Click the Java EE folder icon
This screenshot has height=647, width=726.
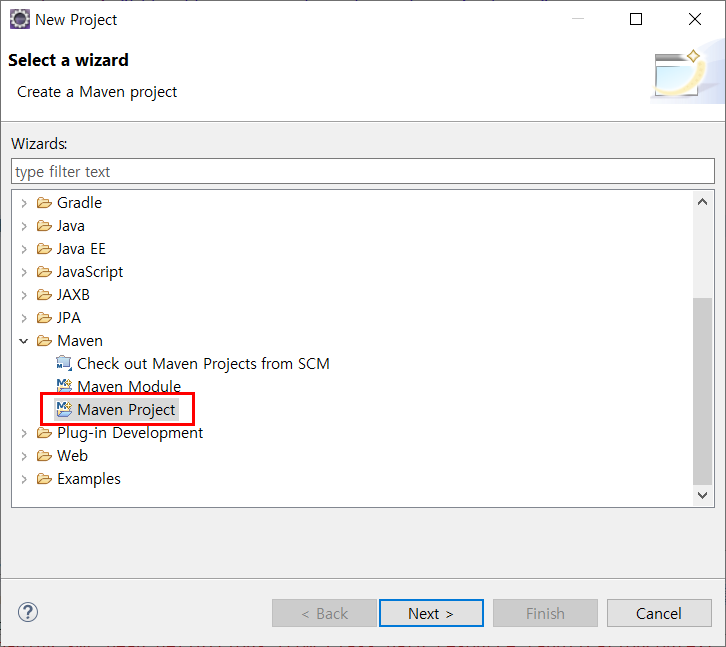pos(44,249)
